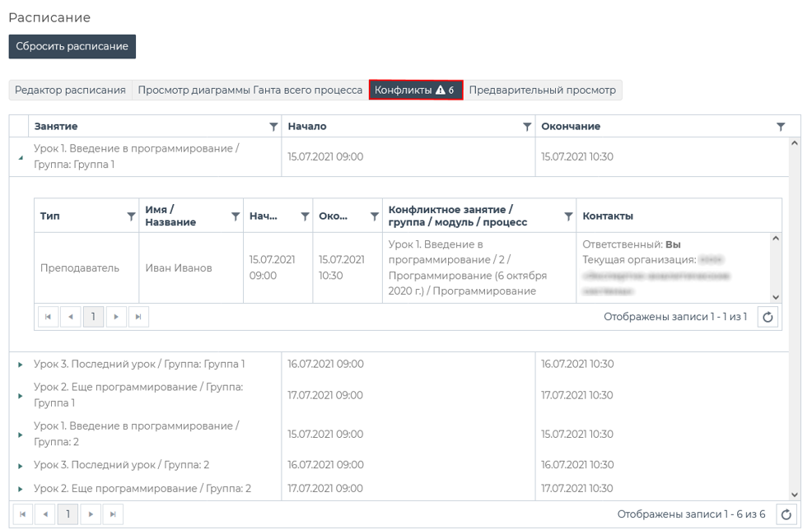Filter the Тип column in nested grid
The width and height of the screenshot is (812, 530).
(131, 216)
